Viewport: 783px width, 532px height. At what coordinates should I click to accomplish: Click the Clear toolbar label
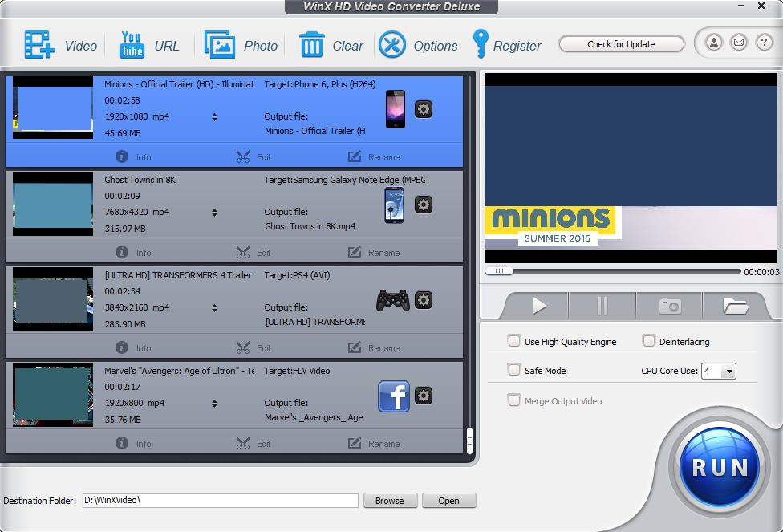(x=347, y=46)
